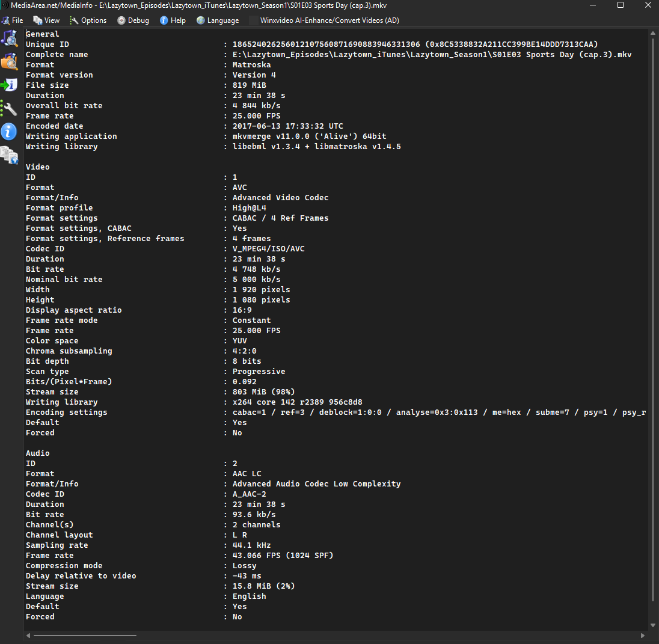Click the 'AAC LC' format value
This screenshot has width=659, height=644.
tap(247, 474)
